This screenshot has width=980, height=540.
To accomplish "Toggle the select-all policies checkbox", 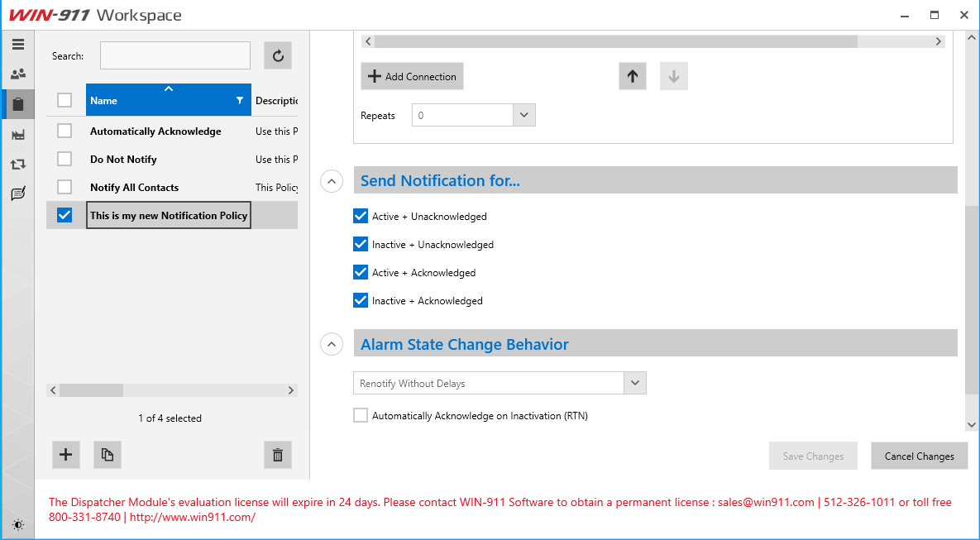I will click(65, 100).
